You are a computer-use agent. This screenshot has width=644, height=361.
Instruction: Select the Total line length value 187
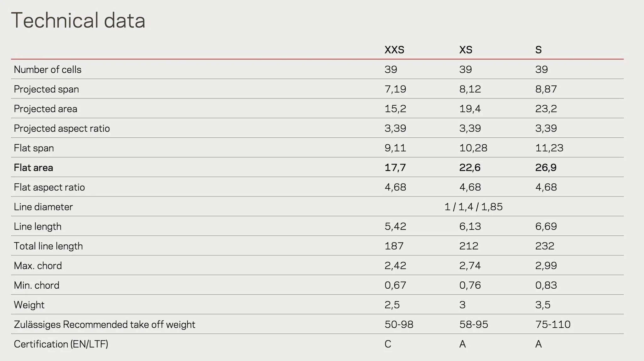[x=394, y=246]
